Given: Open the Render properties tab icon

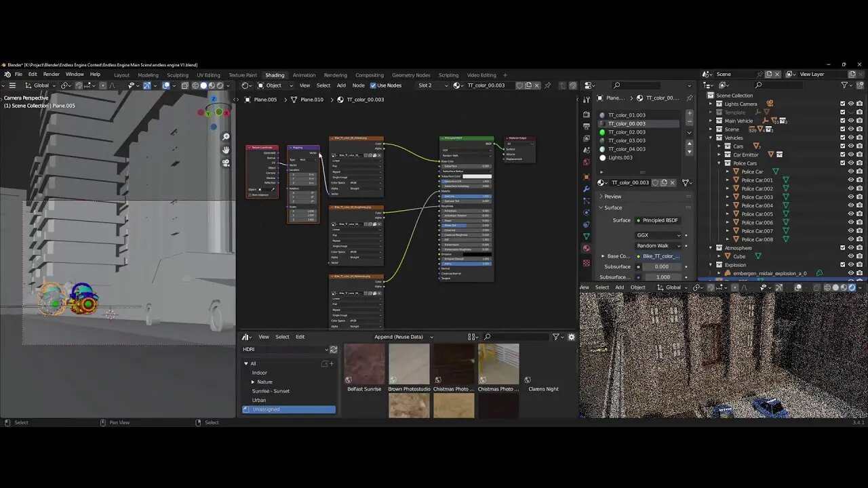Looking at the screenshot, I should [x=587, y=115].
